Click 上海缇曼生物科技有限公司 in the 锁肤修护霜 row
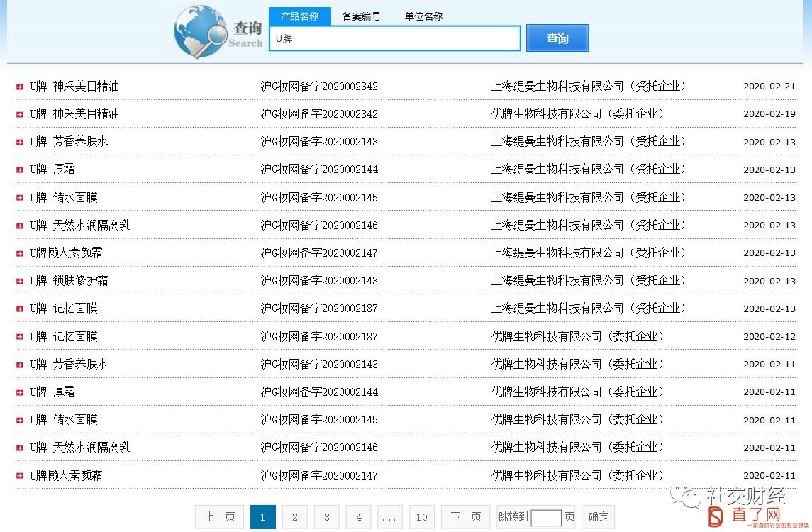This screenshot has width=812, height=532. (557, 281)
